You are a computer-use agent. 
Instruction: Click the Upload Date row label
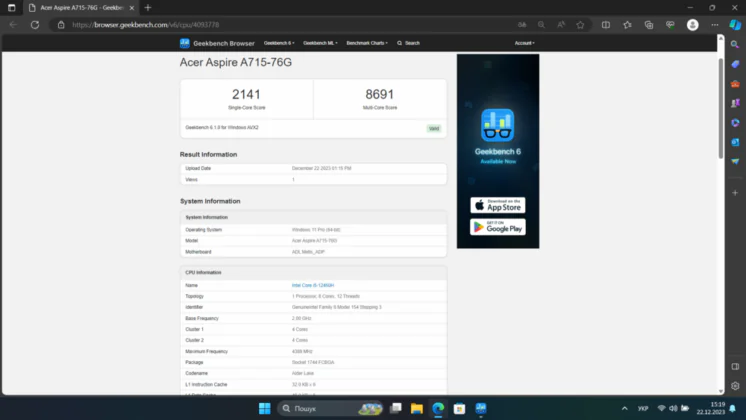point(198,168)
